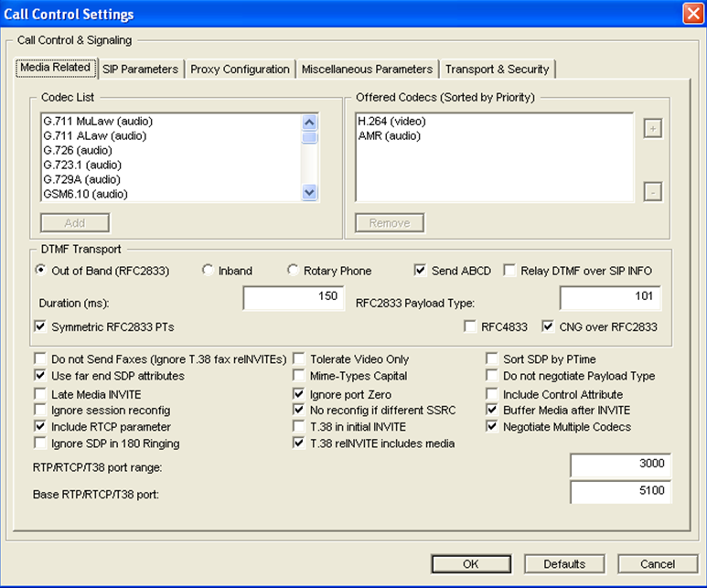Click the Base RTP/RTCP/T38 port field
The image size is (707, 588).
coord(619,493)
